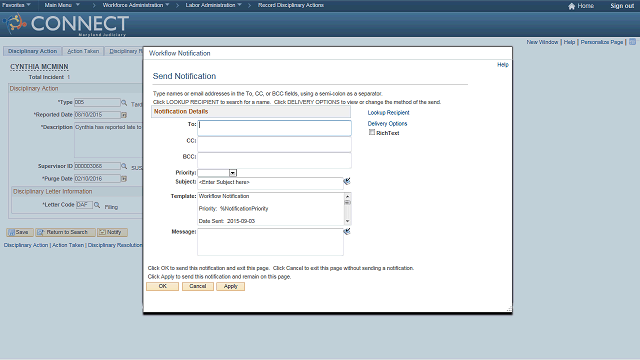The width and height of the screenshot is (640, 360).
Task: Click inside the CC field
Action: coord(274,144)
